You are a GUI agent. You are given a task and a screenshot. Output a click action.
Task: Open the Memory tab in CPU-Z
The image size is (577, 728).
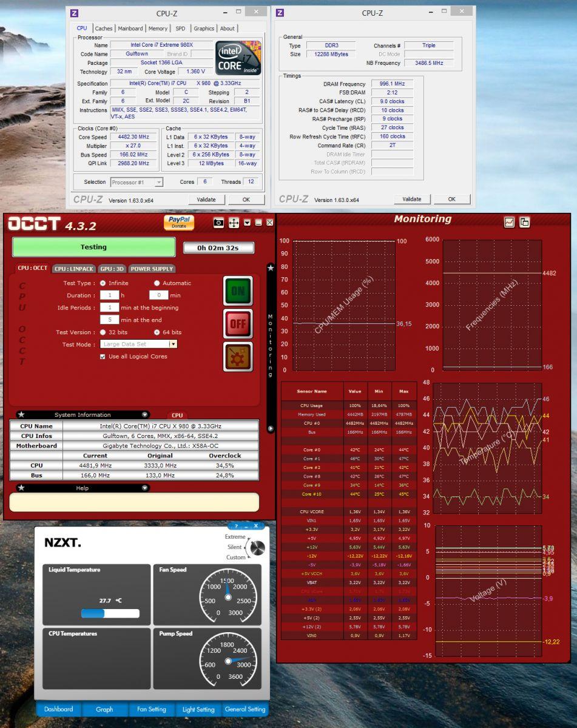(x=158, y=29)
